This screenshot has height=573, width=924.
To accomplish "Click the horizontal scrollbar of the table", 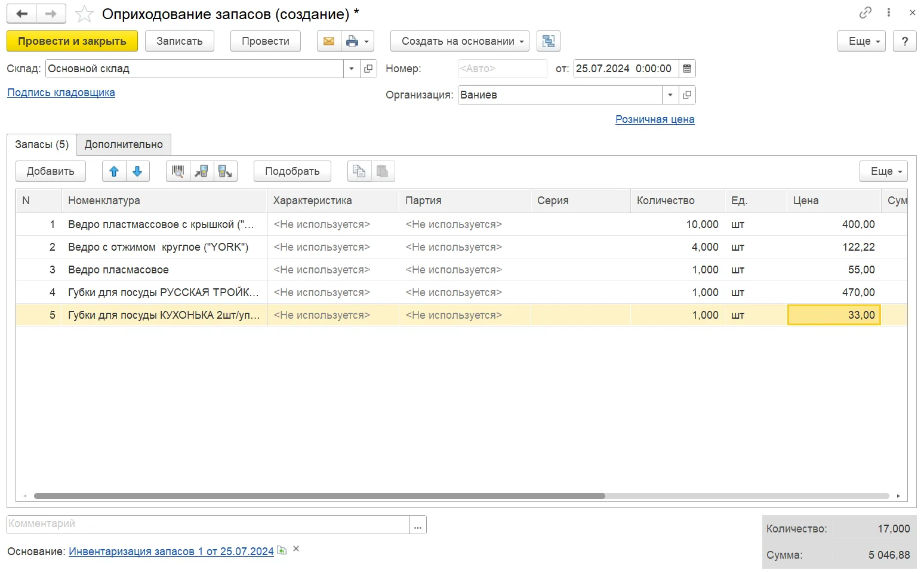I will [x=319, y=496].
